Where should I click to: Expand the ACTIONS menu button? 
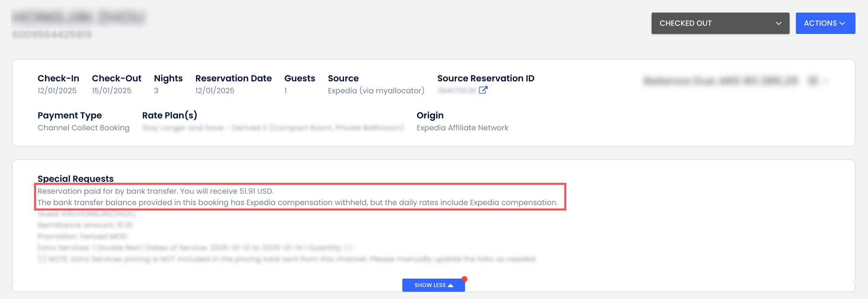pyautogui.click(x=825, y=23)
